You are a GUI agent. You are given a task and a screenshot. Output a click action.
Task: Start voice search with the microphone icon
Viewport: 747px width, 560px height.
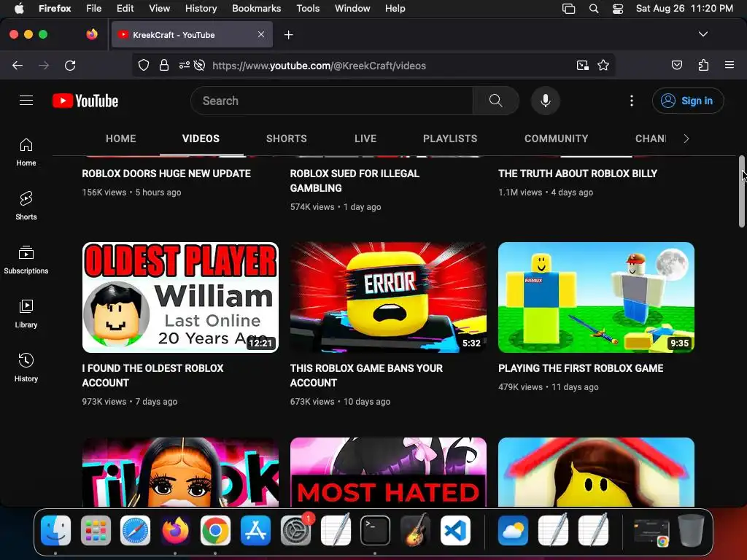click(546, 101)
